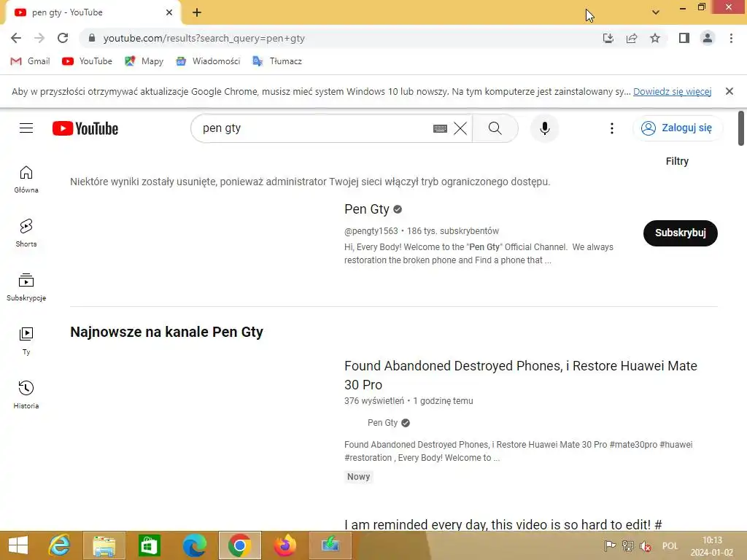
Task: Click the page vertical scrollbar thumb
Action: [741, 128]
